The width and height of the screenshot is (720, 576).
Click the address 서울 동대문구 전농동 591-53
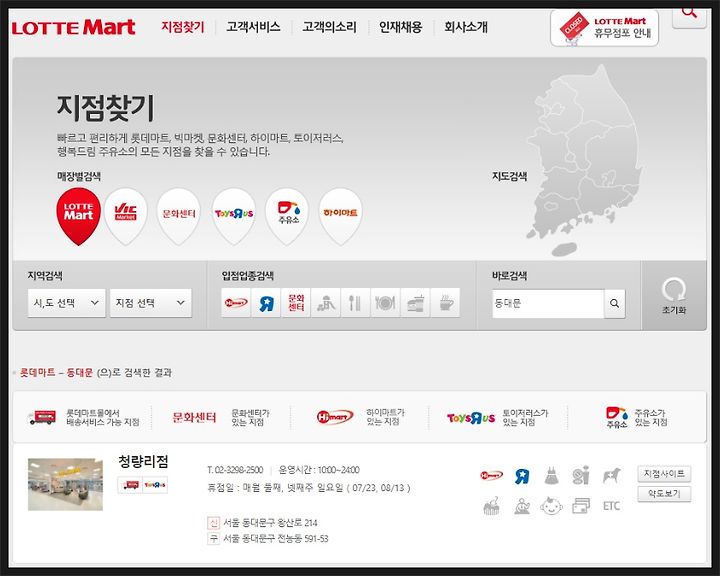pos(276,538)
